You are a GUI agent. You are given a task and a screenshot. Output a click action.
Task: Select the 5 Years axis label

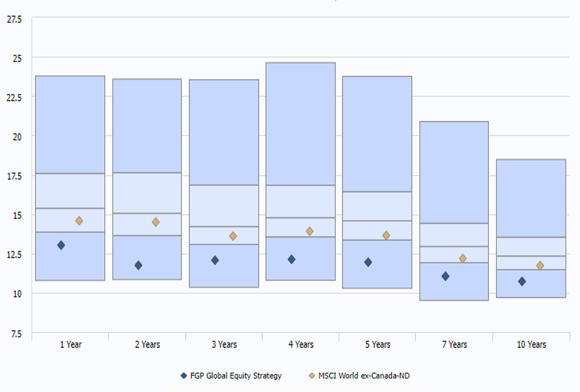click(378, 345)
